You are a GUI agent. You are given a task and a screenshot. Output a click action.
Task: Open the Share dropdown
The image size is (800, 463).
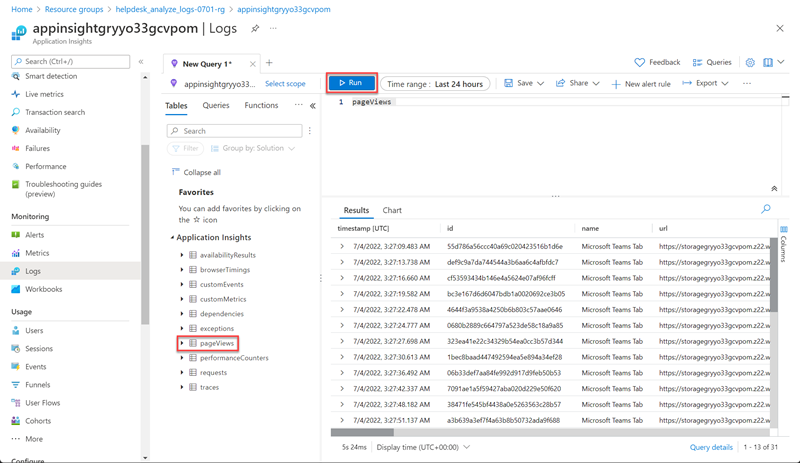(578, 83)
